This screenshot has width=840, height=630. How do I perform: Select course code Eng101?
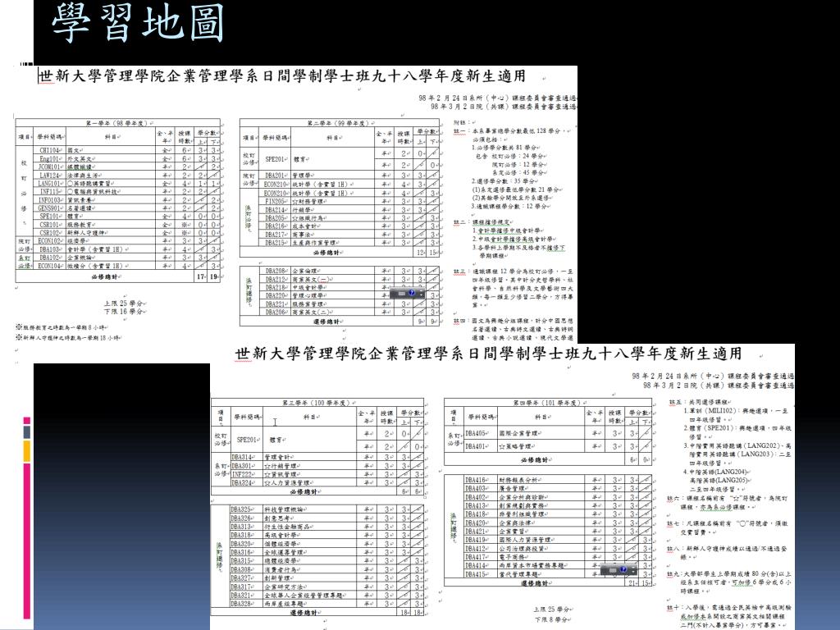click(x=50, y=158)
